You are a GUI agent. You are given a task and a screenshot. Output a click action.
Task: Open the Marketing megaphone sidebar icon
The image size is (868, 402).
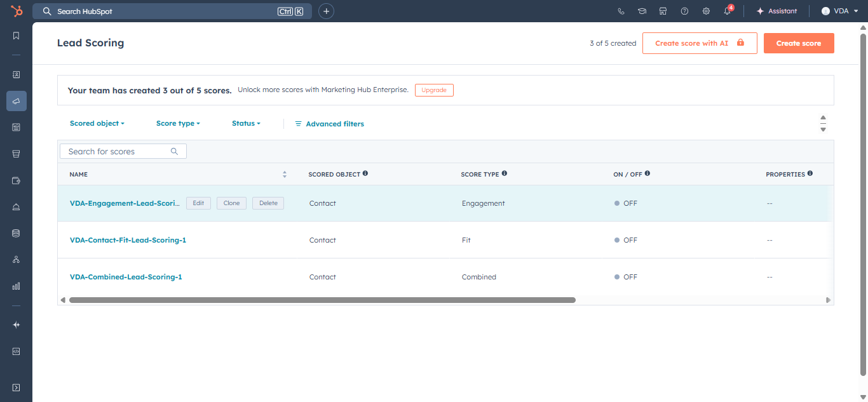[x=17, y=101]
